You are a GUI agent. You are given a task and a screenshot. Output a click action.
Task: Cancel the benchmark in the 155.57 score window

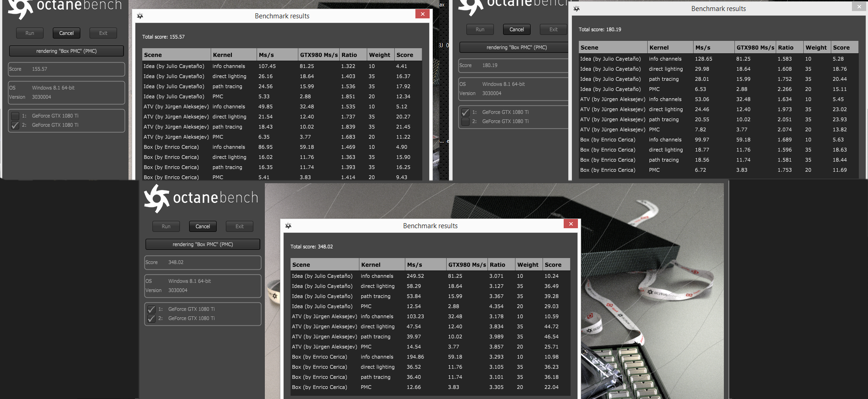[67, 33]
